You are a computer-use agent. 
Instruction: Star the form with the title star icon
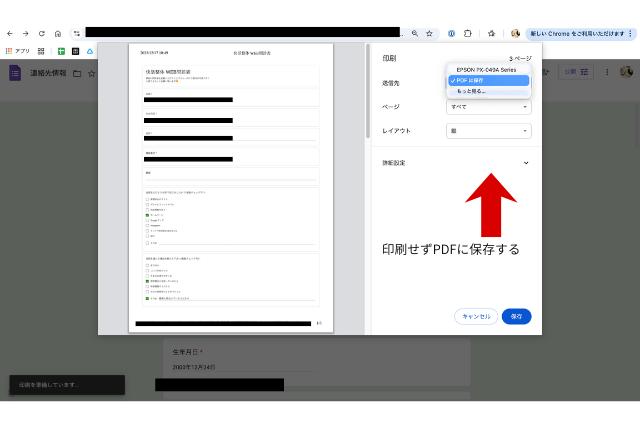(x=91, y=73)
